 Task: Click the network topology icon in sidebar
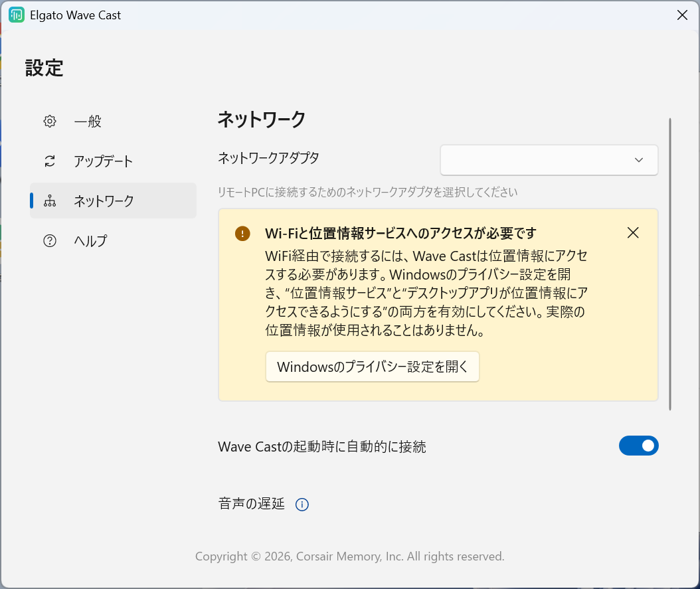click(50, 201)
